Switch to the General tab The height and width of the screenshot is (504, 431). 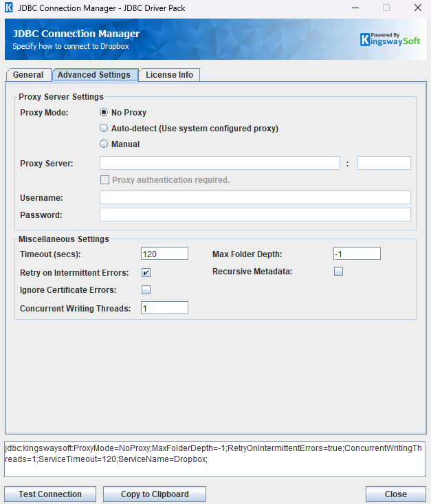(28, 75)
